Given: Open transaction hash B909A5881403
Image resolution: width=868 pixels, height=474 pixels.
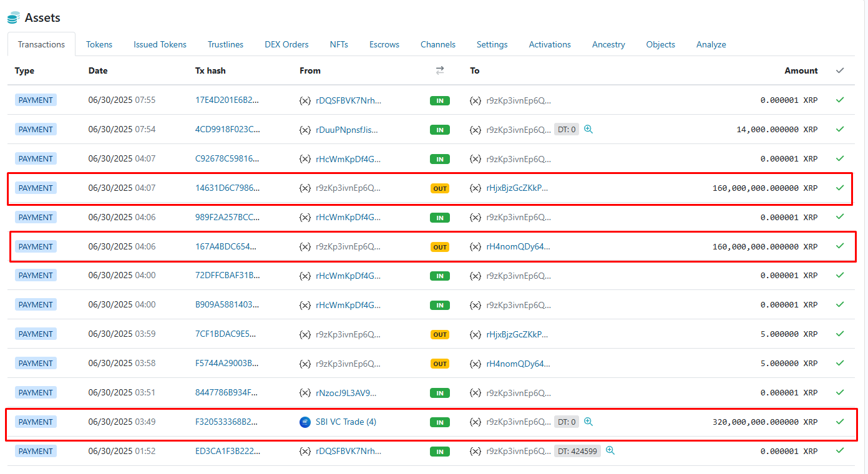Looking at the screenshot, I should pos(227,304).
